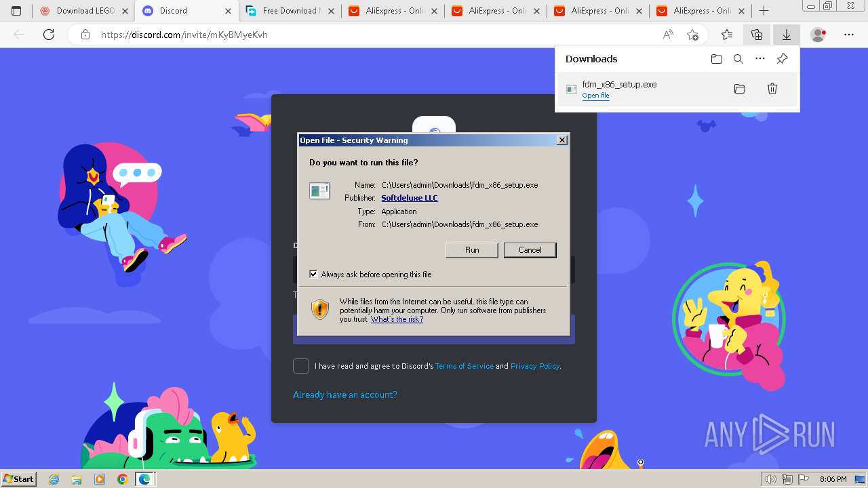This screenshot has height=488, width=868.
Task: Open the What's the risk? link
Action: 397,319
